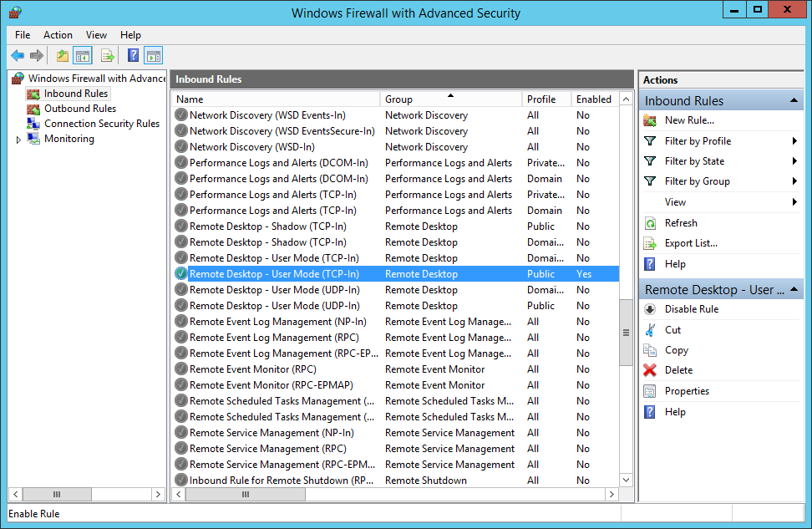Select rule Remote Event Monitor (RPC-EPMAP)

pos(396,385)
